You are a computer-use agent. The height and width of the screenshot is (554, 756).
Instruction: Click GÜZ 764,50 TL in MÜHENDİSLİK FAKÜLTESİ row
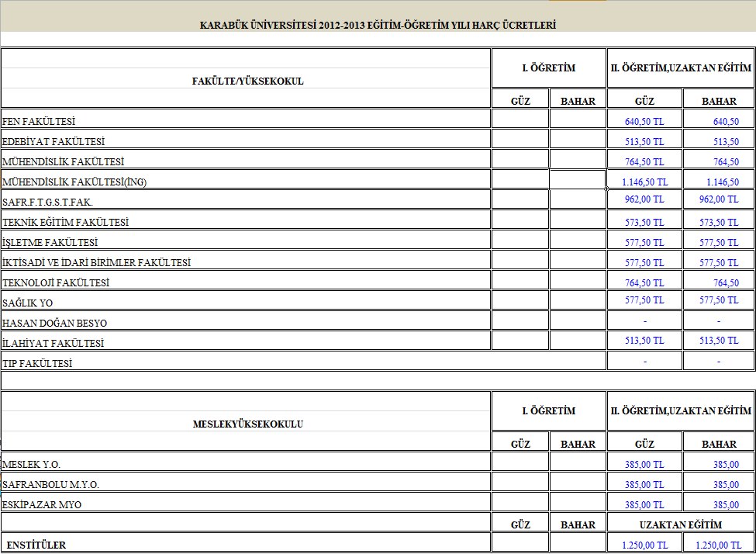[x=644, y=162]
